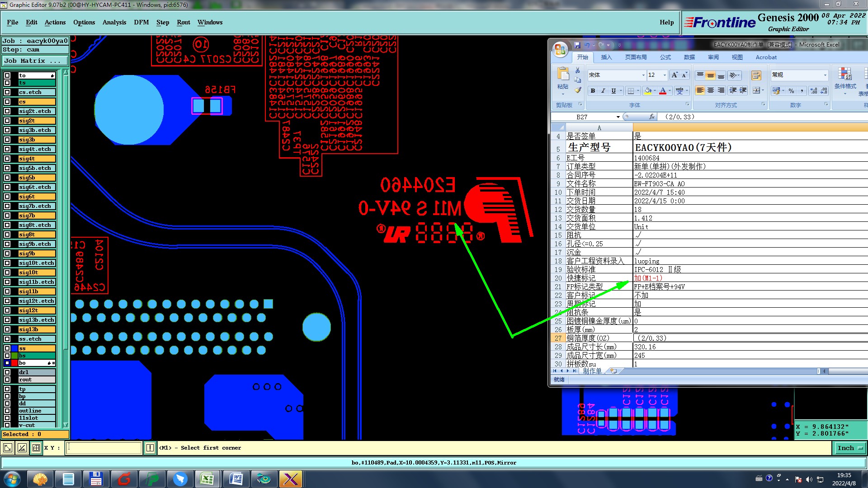Click the grid snap icon beside XY field
This screenshot has height=488, width=868.
point(36,448)
